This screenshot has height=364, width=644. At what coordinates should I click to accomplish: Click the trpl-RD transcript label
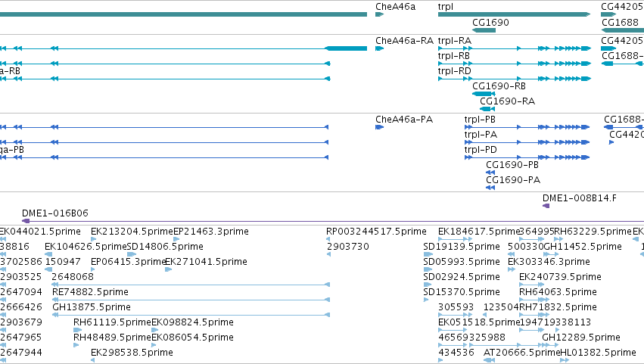pyautogui.click(x=455, y=71)
